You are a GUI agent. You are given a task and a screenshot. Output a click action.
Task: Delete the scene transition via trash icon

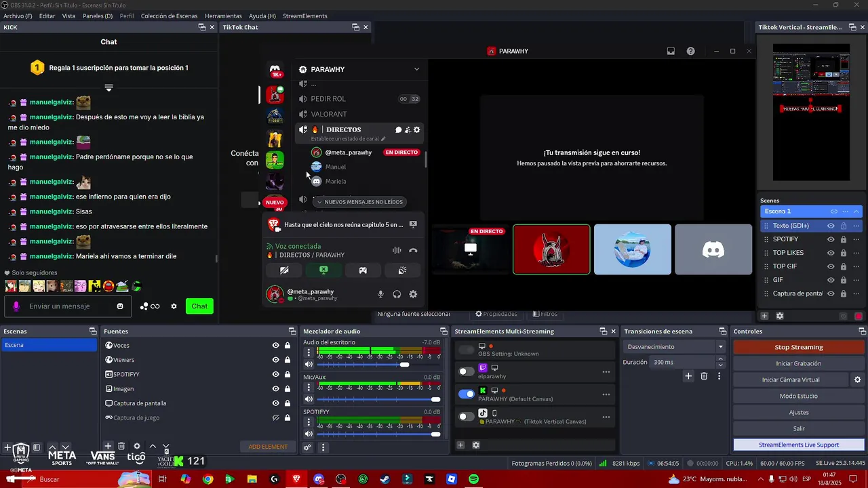point(704,376)
